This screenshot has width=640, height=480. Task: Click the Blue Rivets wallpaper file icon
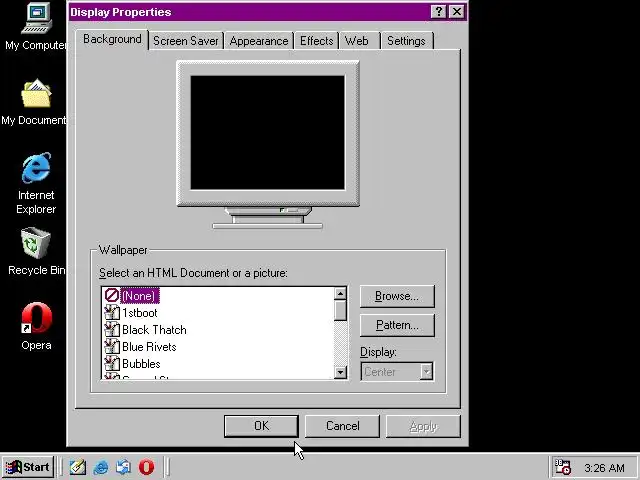[111, 347]
